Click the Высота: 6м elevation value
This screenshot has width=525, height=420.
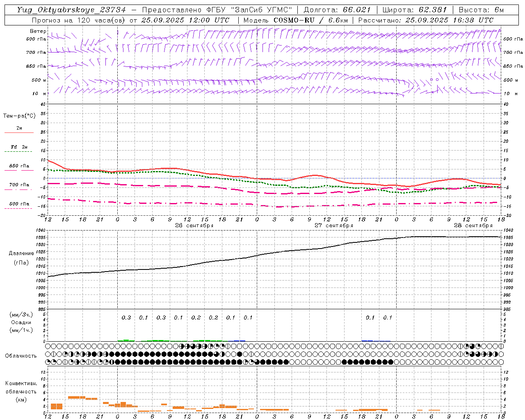[x=481, y=10]
